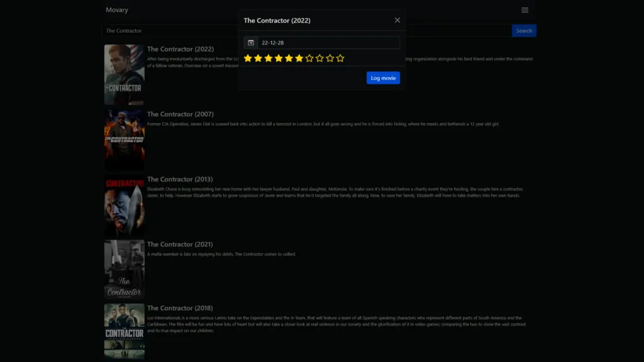Open the hamburger navigation menu

tap(525, 10)
